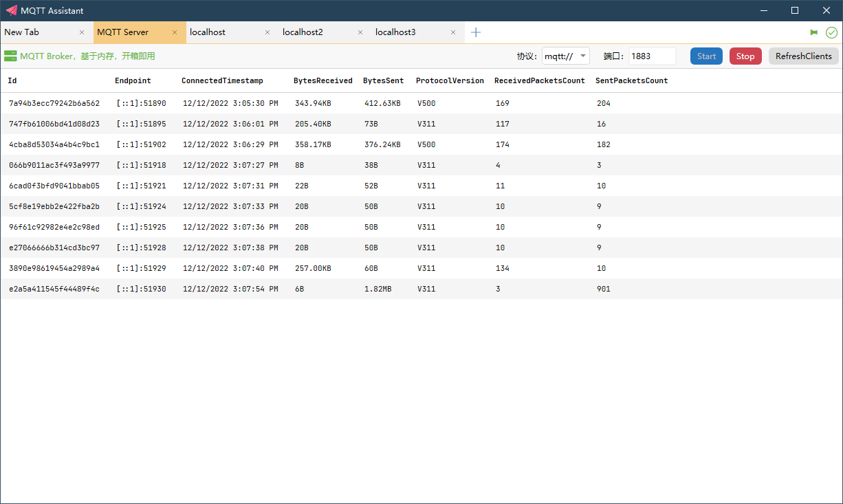This screenshot has height=504, width=843.
Task: Click the RefreshClients button
Action: 803,56
